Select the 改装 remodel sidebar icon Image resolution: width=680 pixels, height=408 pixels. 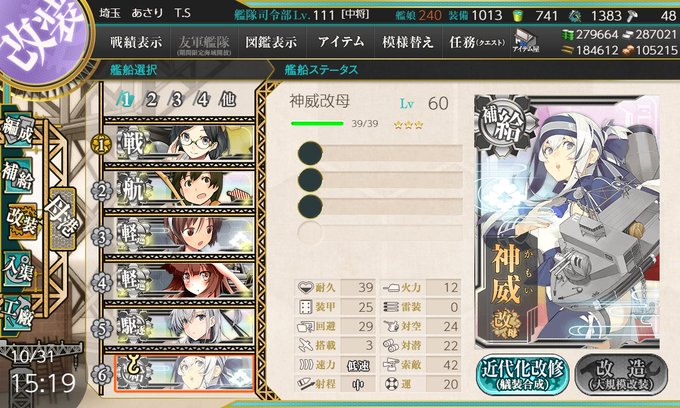pos(23,221)
